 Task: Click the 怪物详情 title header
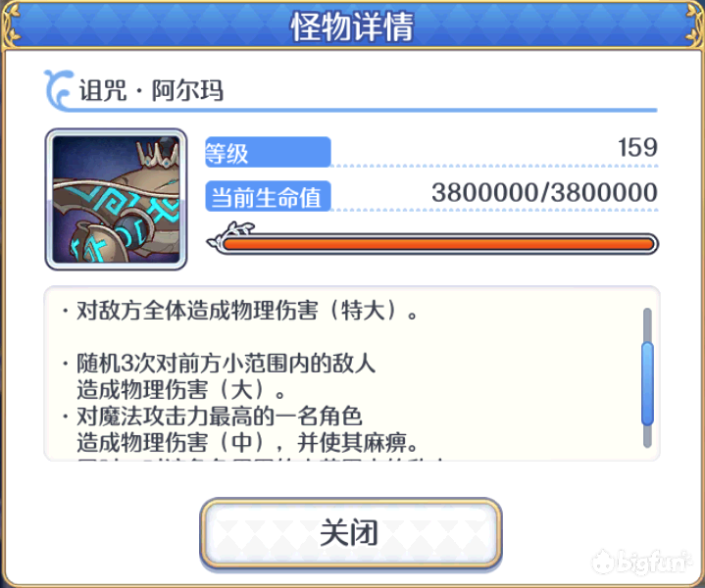coord(352,26)
